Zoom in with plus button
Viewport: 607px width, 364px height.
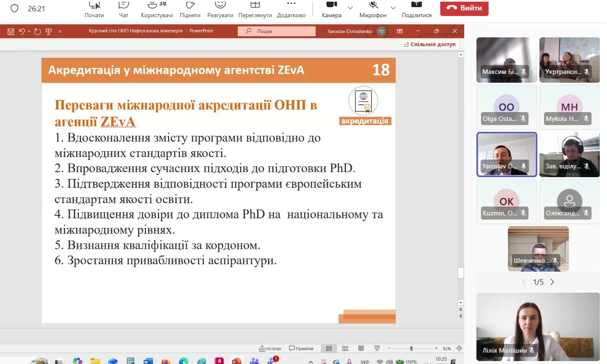(x=436, y=348)
